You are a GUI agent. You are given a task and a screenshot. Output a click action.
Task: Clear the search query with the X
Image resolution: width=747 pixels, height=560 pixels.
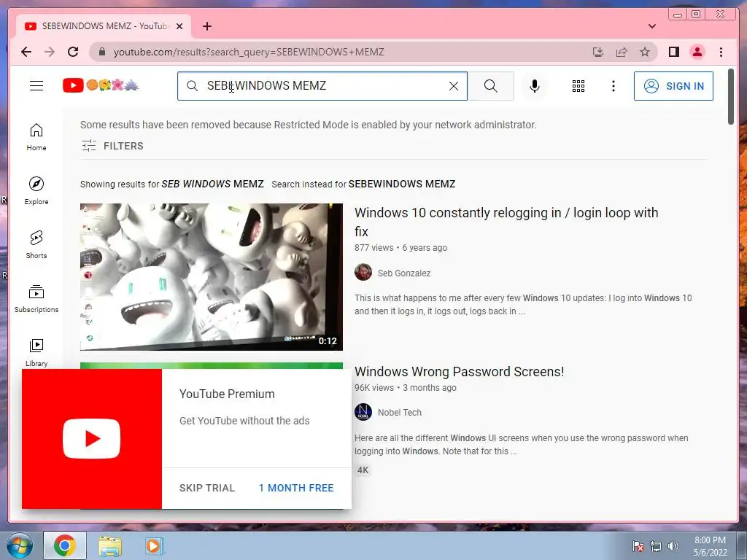pos(454,86)
